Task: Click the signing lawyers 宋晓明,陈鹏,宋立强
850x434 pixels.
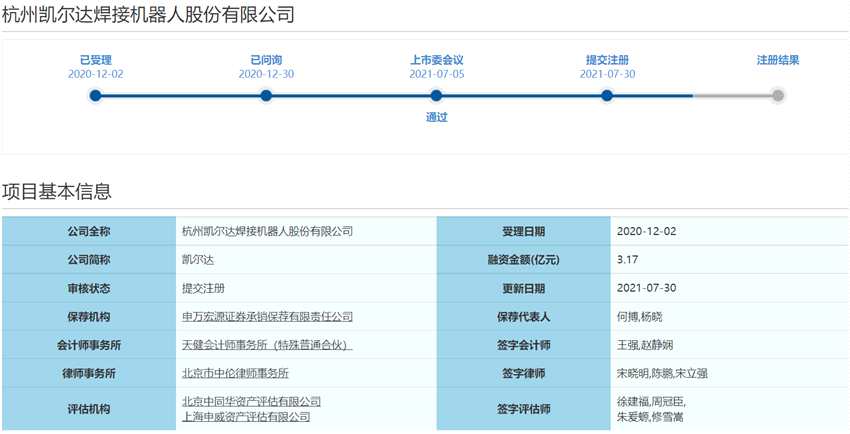Action: tap(662, 373)
